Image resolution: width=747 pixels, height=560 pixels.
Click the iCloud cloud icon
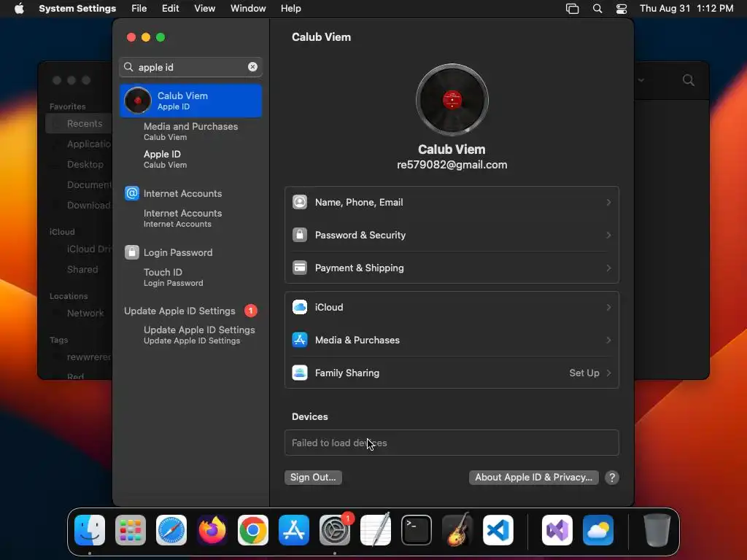[300, 307]
